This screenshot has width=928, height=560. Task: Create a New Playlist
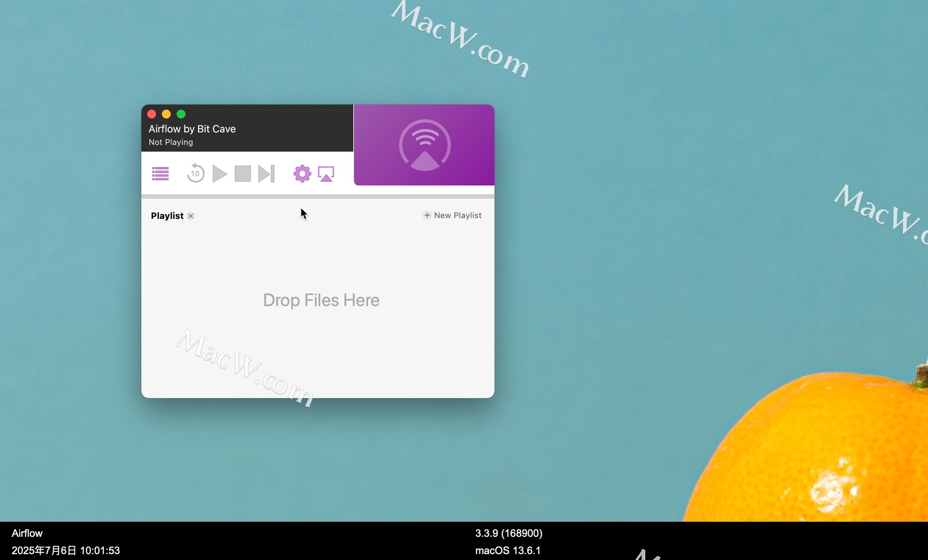pyautogui.click(x=452, y=215)
